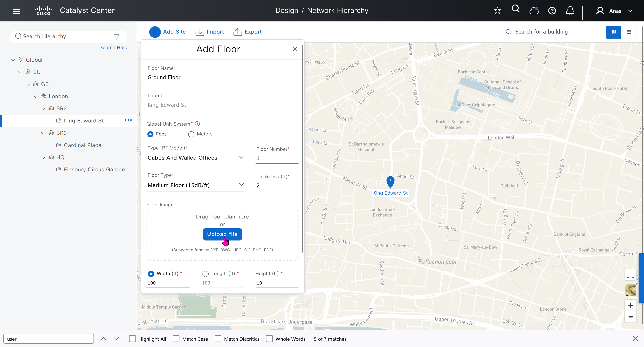The image size is (644, 347).
Task: Open the notifications bell
Action: point(570,11)
